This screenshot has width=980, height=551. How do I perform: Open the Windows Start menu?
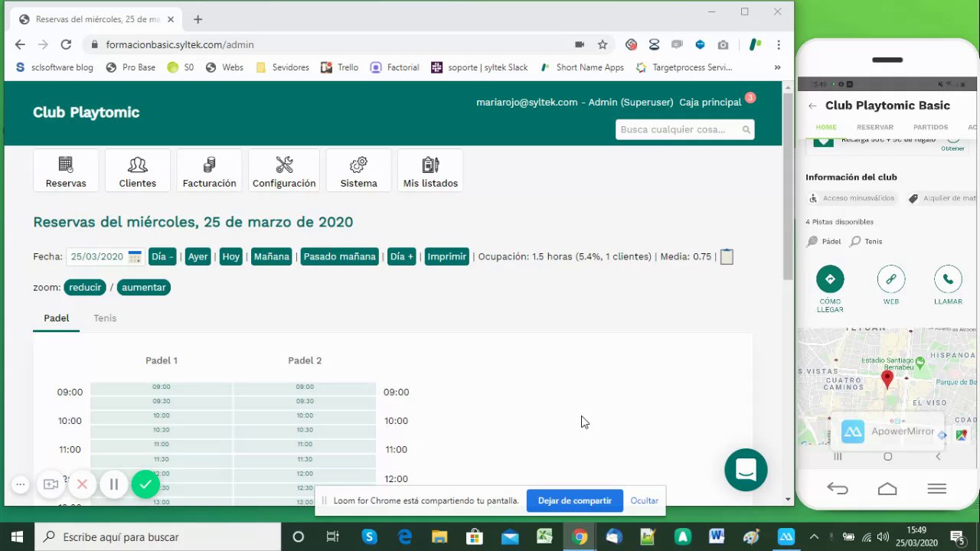click(x=17, y=537)
